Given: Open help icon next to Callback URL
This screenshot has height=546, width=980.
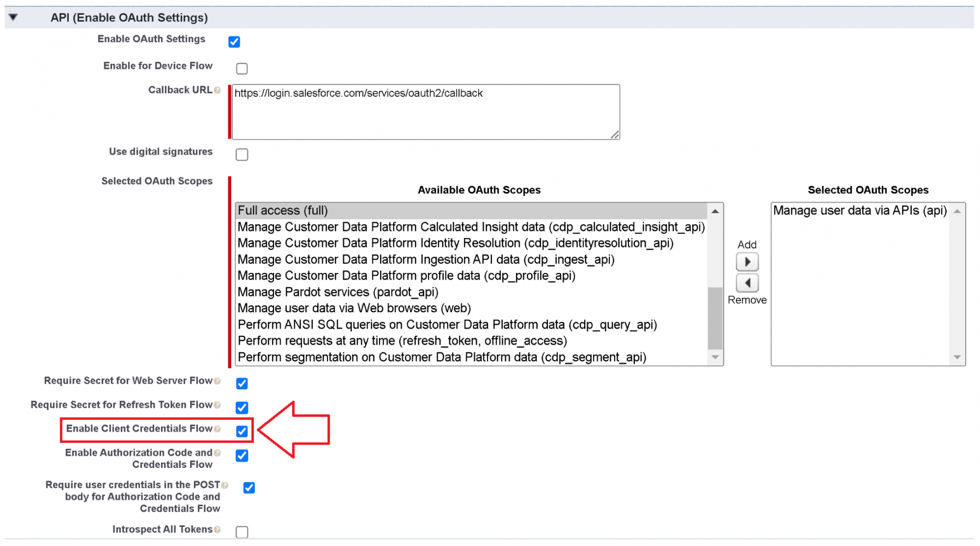Looking at the screenshot, I should tap(217, 91).
